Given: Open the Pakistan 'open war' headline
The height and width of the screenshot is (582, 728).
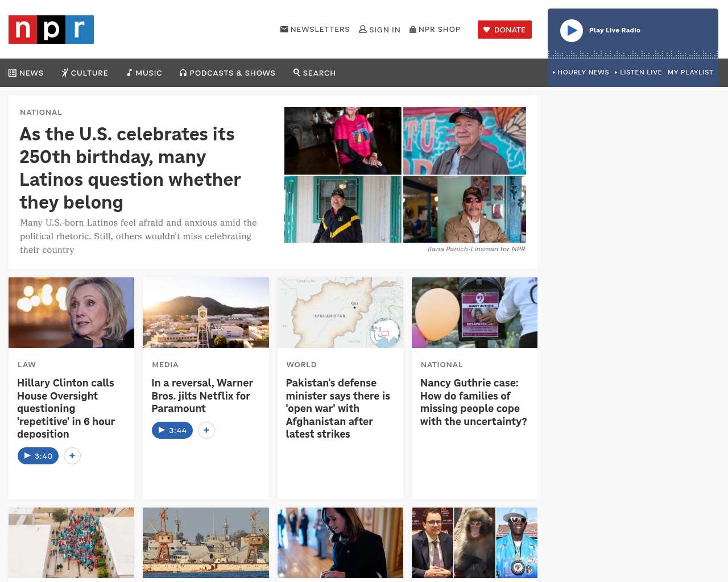Looking at the screenshot, I should [x=338, y=408].
